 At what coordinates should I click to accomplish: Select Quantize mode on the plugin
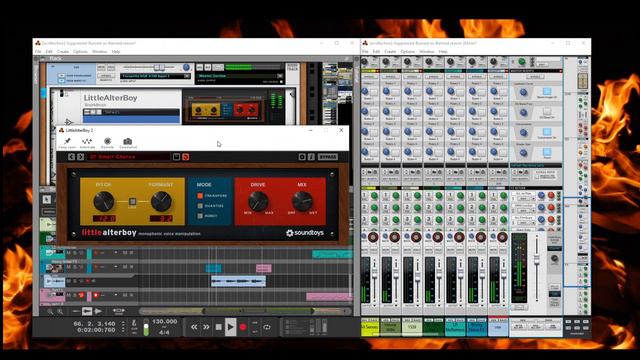tap(200, 206)
